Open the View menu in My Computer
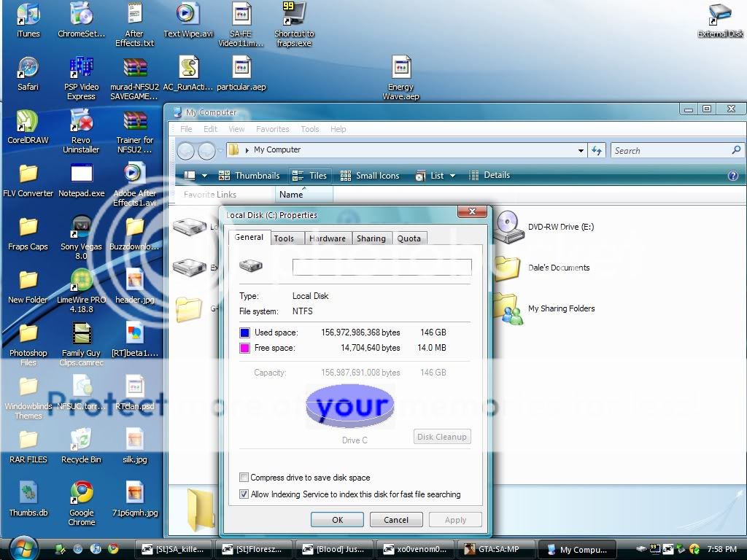 click(236, 129)
